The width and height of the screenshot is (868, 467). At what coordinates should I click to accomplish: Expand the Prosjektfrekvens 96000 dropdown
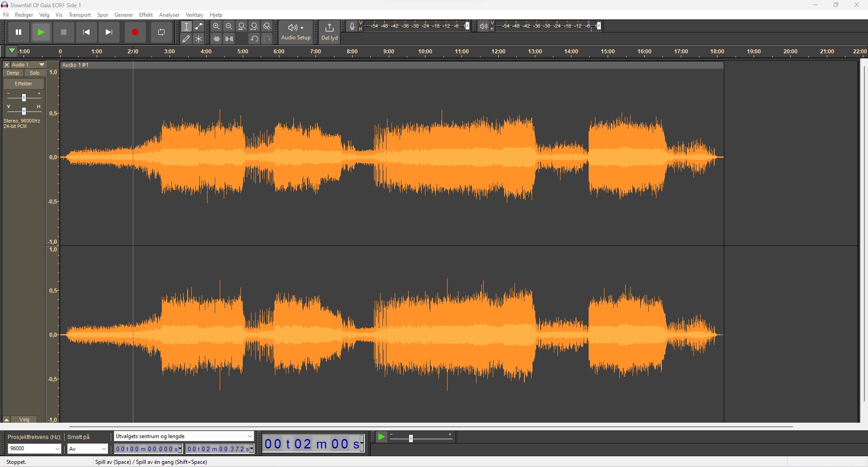pyautogui.click(x=57, y=448)
